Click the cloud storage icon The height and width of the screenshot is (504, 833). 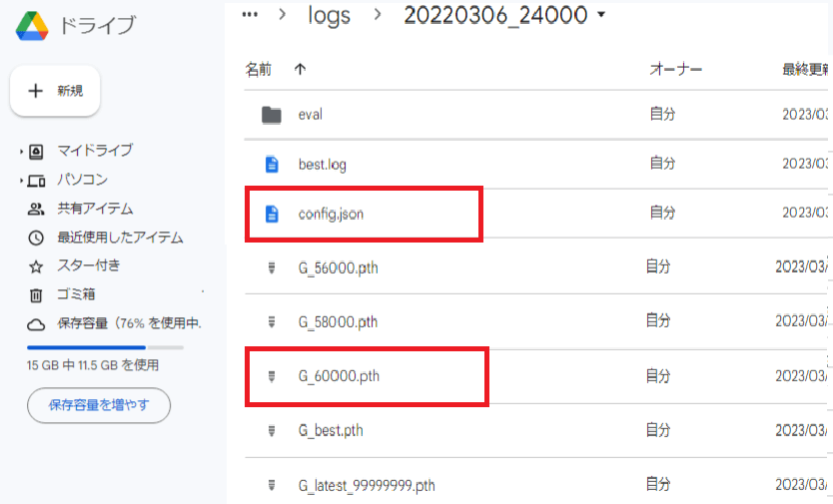[36, 324]
